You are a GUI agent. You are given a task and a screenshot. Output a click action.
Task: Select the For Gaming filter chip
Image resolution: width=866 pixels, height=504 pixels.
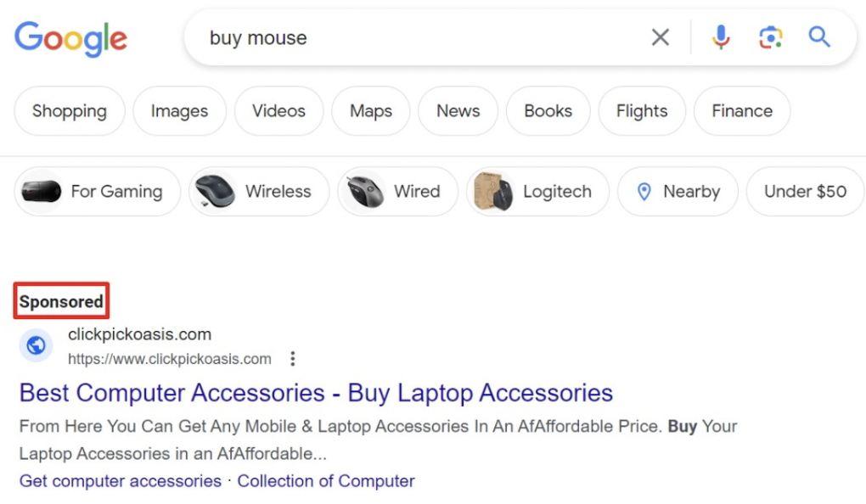coord(98,192)
